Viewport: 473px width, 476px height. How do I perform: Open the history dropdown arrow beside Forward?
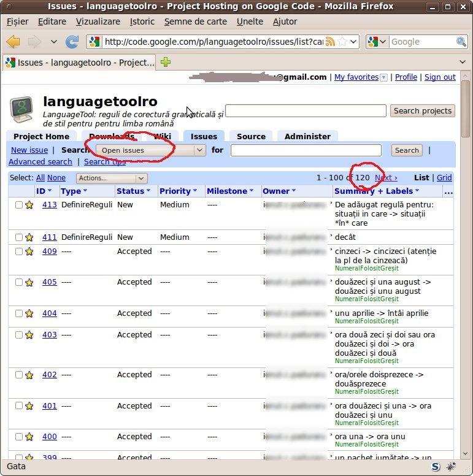pos(54,42)
